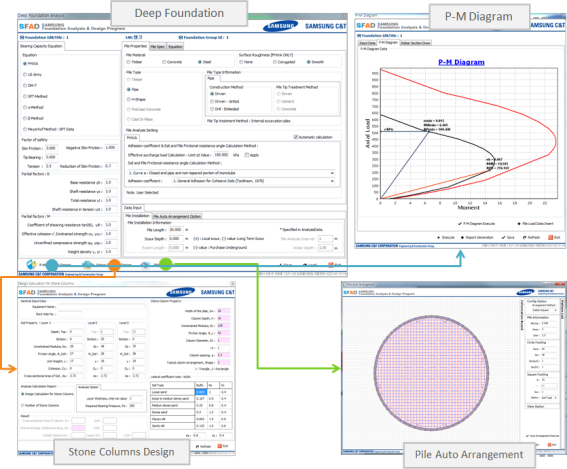567x469 pixels.
Task: Select Number of Stone Columns radio
Action: point(23,405)
